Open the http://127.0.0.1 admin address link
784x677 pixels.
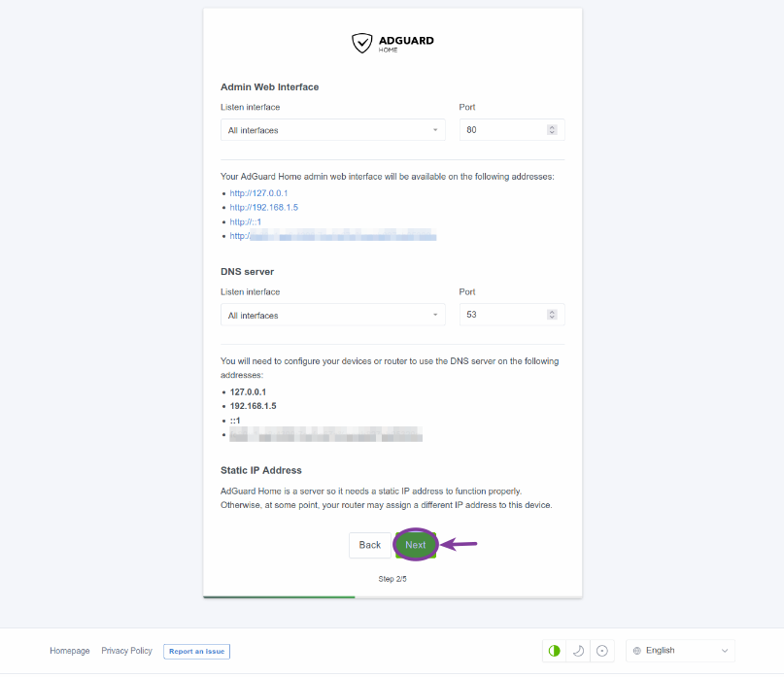click(258, 192)
